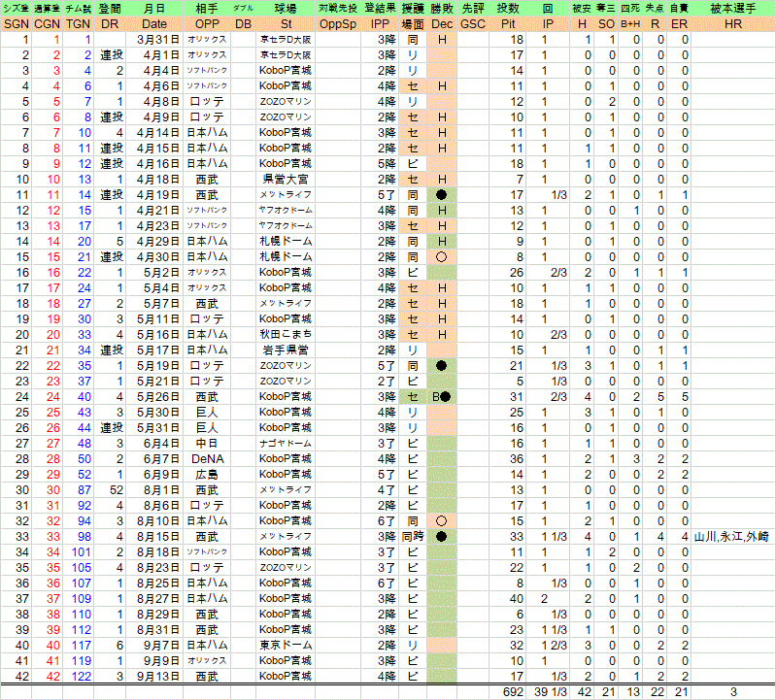Image resolution: width=776 pixels, height=700 pixels.
Task: Select the SGN column header
Action: [17, 24]
